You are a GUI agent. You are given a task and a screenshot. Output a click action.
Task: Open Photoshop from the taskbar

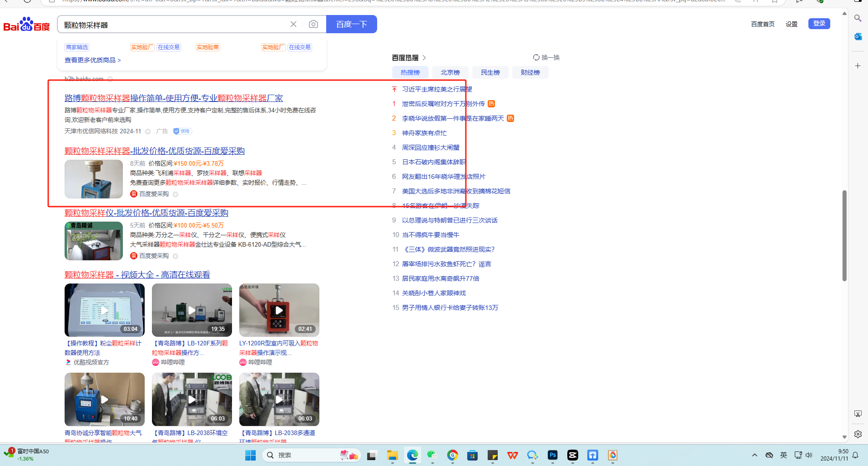coord(553,455)
